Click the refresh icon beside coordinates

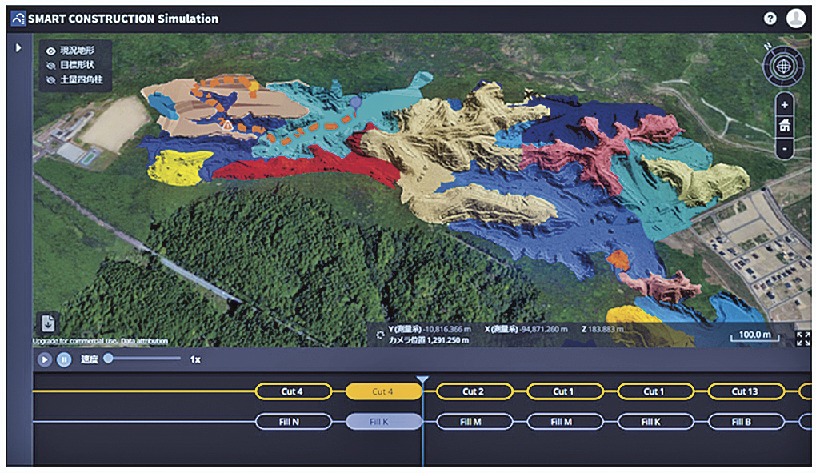[x=380, y=335]
